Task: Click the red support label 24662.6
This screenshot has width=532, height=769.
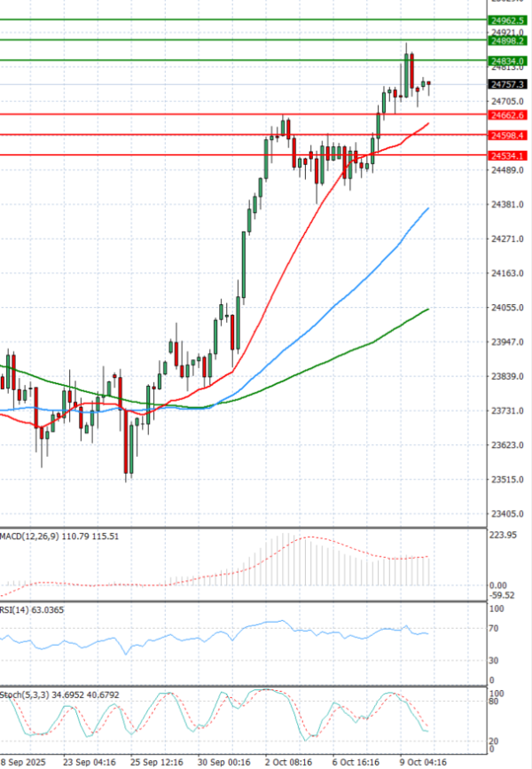Action: 507,115
